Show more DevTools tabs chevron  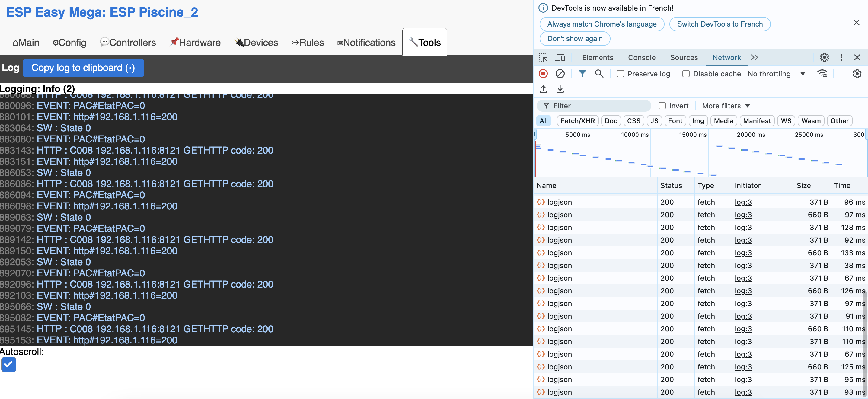pyautogui.click(x=754, y=57)
